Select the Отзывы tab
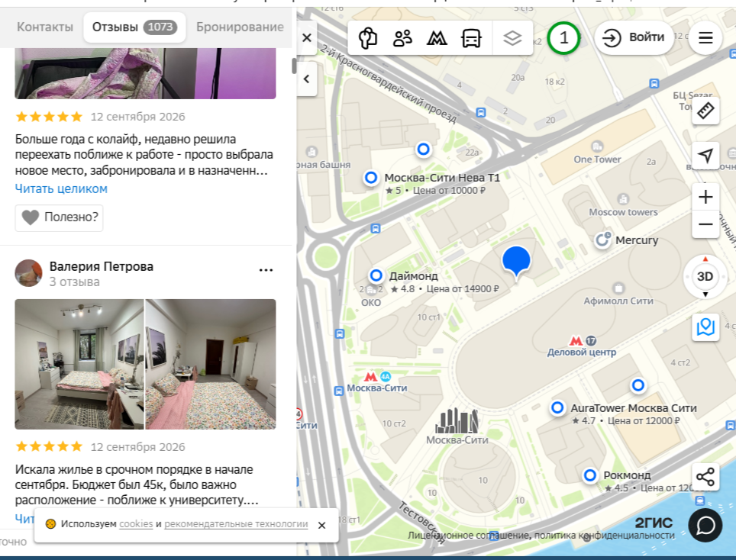 [134, 27]
